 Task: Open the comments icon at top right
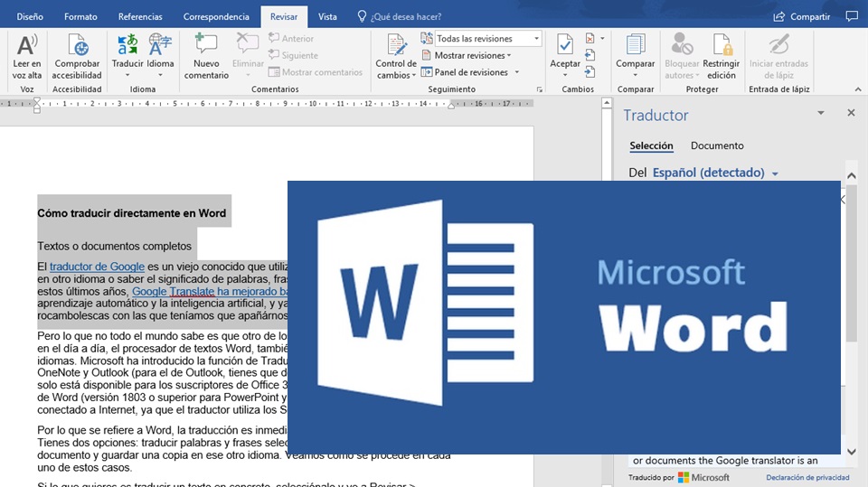[852, 16]
